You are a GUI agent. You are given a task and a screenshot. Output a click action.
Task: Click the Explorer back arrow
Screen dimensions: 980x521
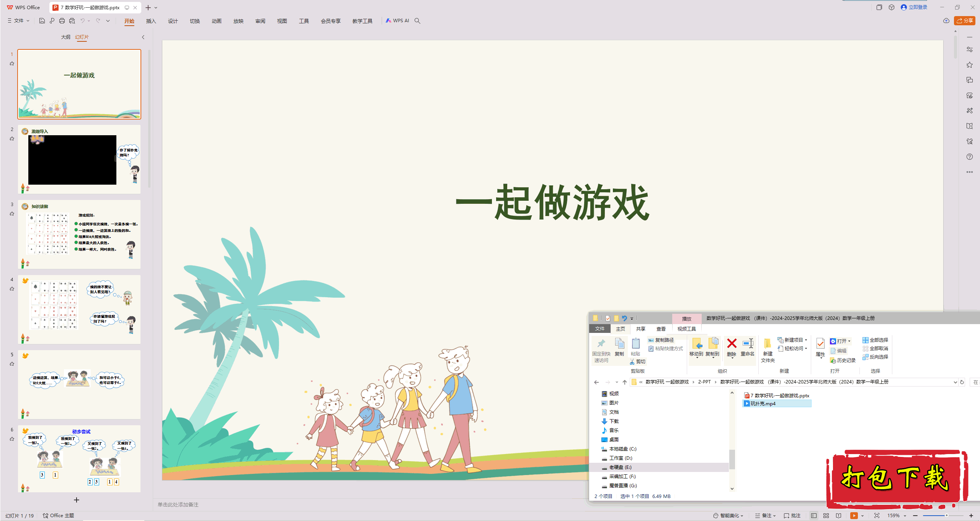tap(596, 382)
